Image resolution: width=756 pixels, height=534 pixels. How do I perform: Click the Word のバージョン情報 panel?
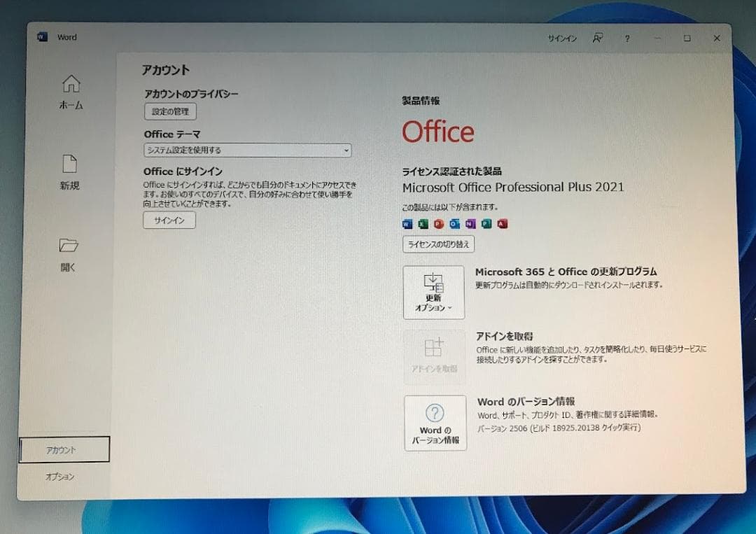(435, 423)
